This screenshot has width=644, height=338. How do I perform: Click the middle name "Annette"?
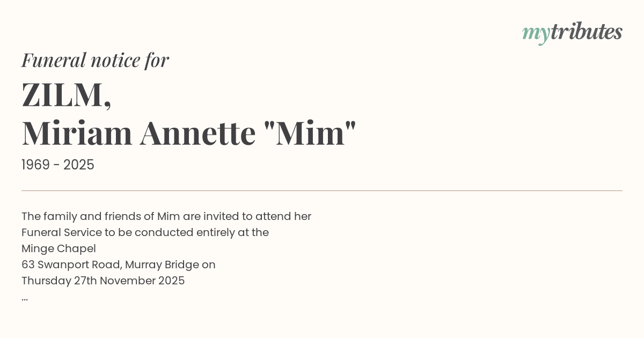(x=197, y=133)
